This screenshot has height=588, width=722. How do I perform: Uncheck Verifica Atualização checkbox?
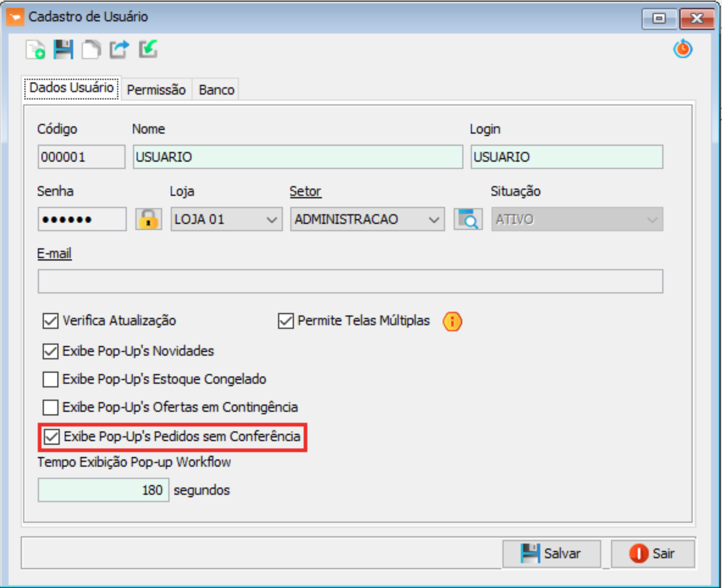[x=51, y=321]
